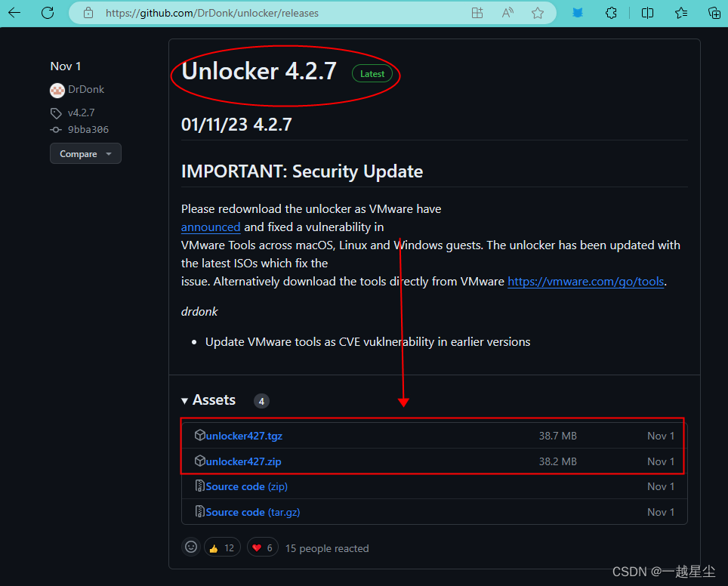Image resolution: width=728 pixels, height=586 pixels.
Task: View site info via the lock icon
Action: pos(88,13)
